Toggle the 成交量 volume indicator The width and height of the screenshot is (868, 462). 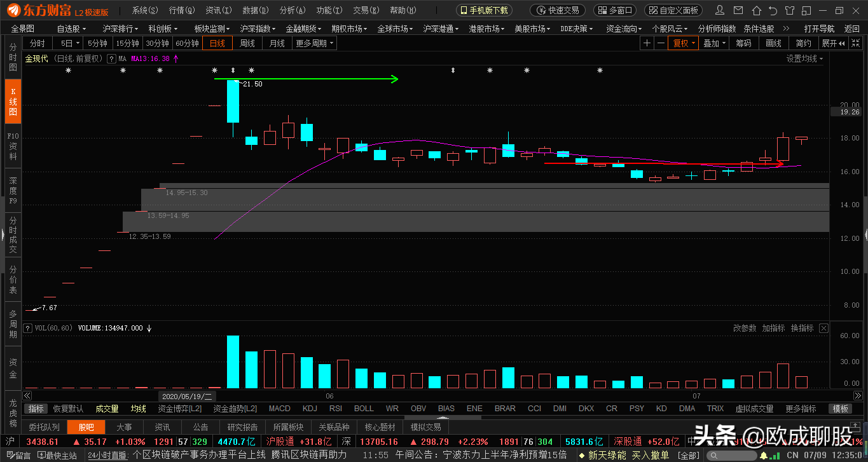107,409
